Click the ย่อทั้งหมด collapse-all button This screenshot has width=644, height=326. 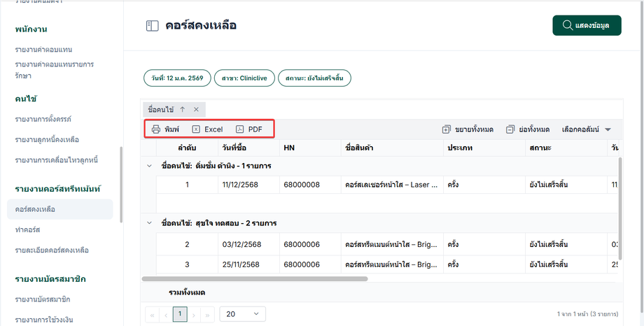(528, 129)
